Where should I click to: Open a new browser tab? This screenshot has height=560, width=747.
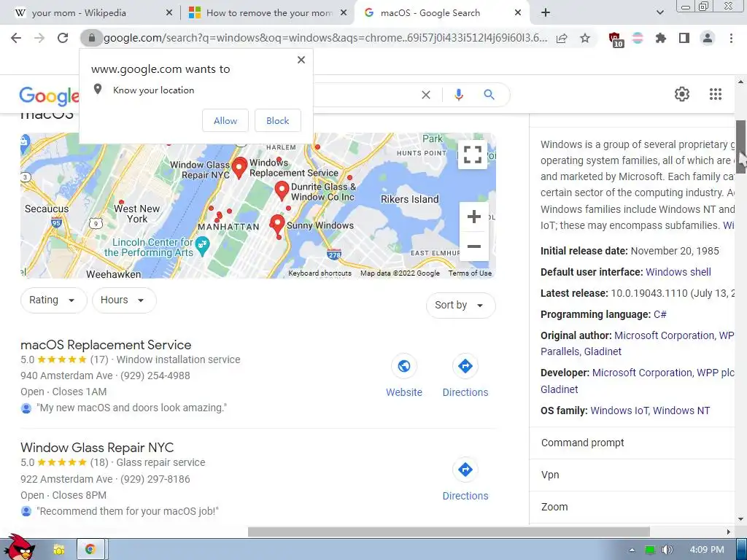(x=546, y=13)
